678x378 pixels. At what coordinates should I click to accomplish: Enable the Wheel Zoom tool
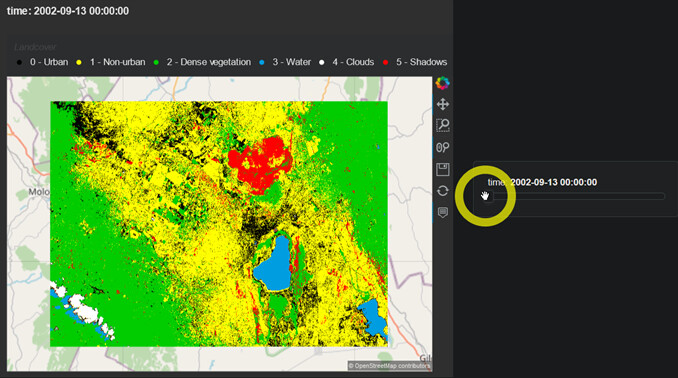click(442, 147)
